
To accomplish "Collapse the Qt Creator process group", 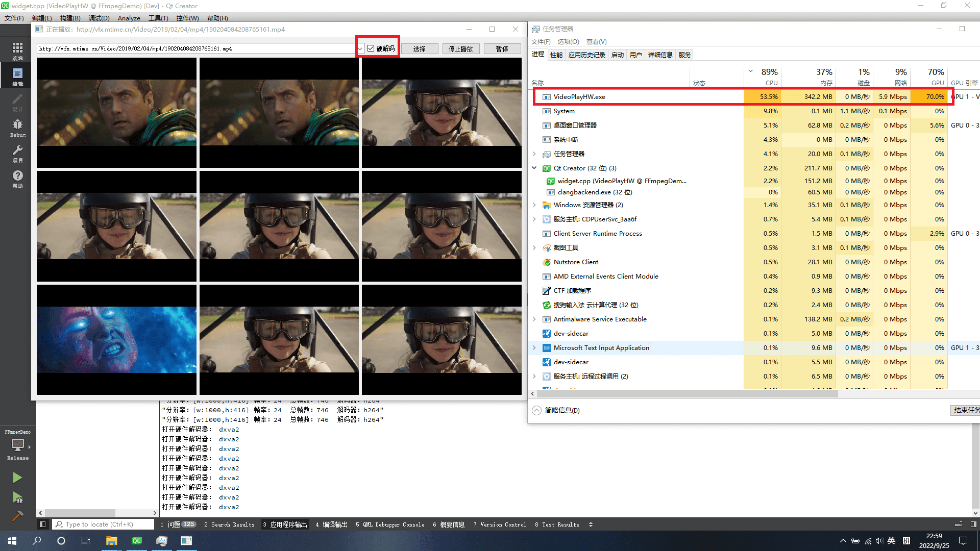I will (x=534, y=168).
